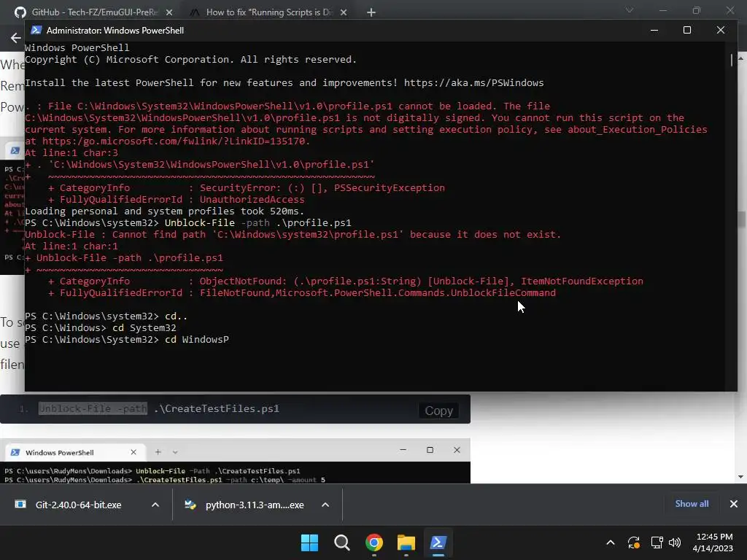The image size is (747, 560).
Task: Click the Python installer icon in downloads bar
Action: 190,505
